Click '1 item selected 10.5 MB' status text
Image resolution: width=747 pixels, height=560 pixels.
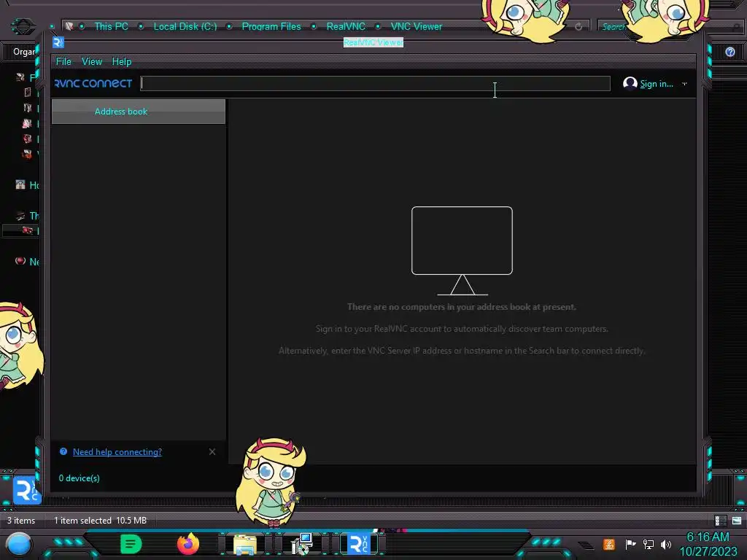click(x=100, y=521)
